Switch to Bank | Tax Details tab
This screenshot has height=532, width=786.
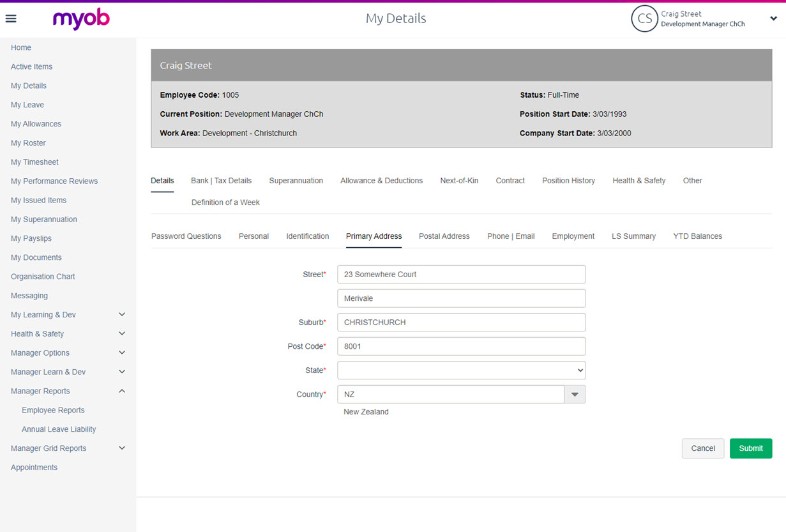tap(221, 181)
